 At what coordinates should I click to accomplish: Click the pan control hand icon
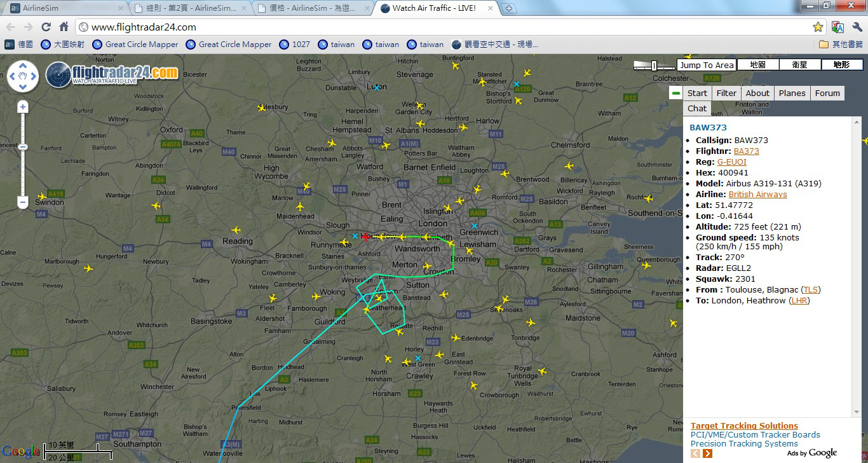point(23,77)
